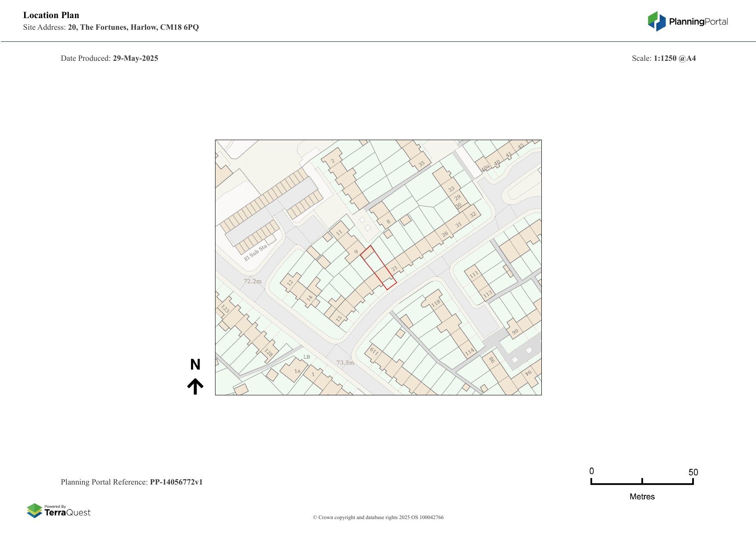Click the Planning Portal logo icon
Image resolution: width=756 pixels, height=535 pixels.
[x=656, y=21]
